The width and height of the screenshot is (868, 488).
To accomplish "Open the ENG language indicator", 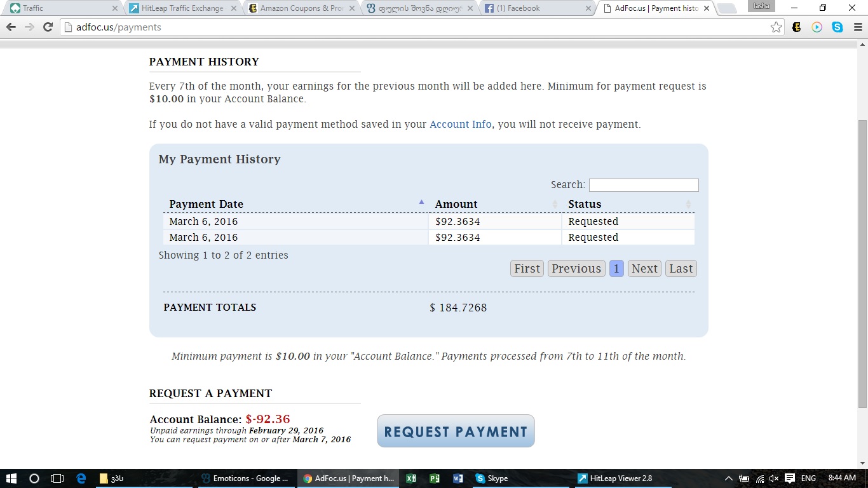I will pos(808,478).
